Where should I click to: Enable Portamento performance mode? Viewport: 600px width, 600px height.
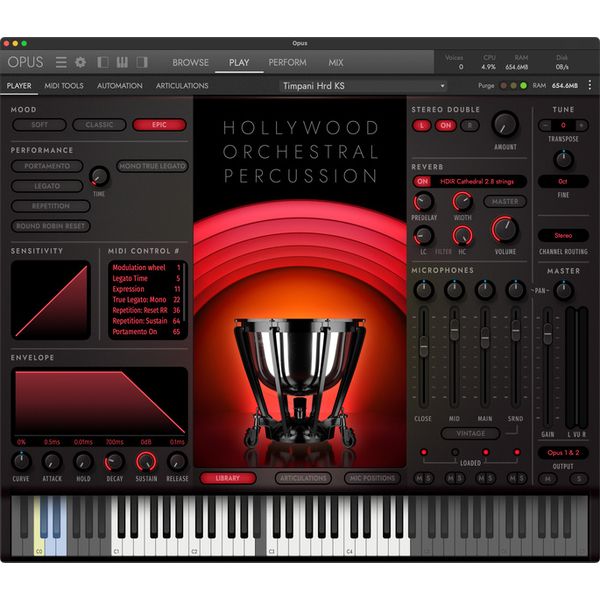pyautogui.click(x=47, y=166)
